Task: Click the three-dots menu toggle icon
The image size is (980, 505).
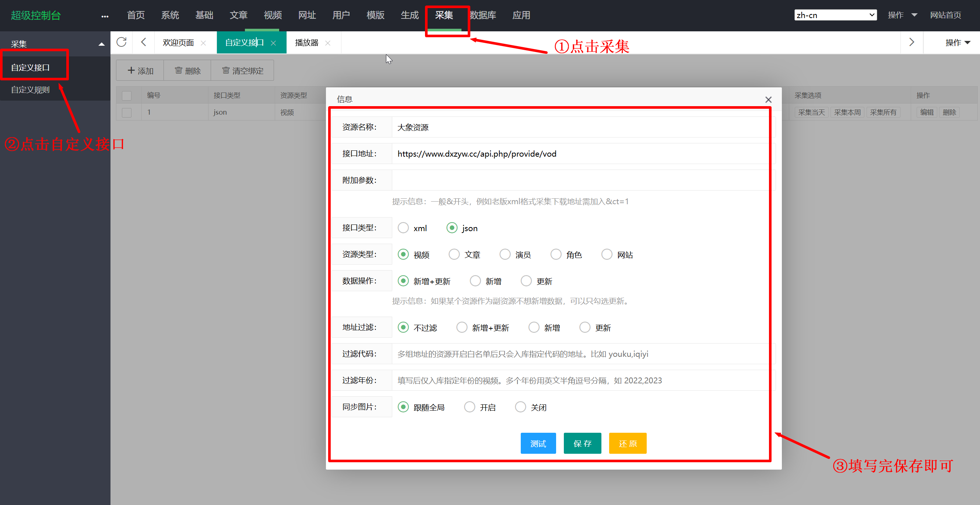Action: [105, 16]
